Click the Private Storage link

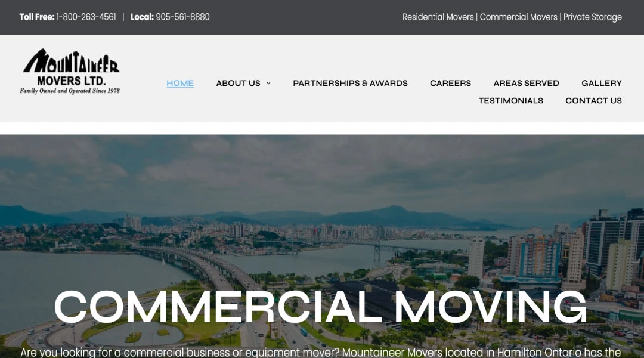coord(592,17)
